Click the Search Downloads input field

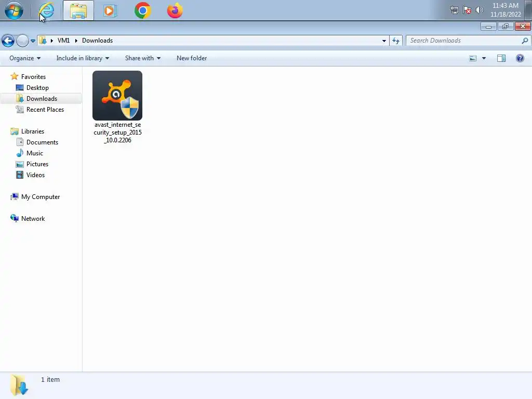[x=468, y=41]
